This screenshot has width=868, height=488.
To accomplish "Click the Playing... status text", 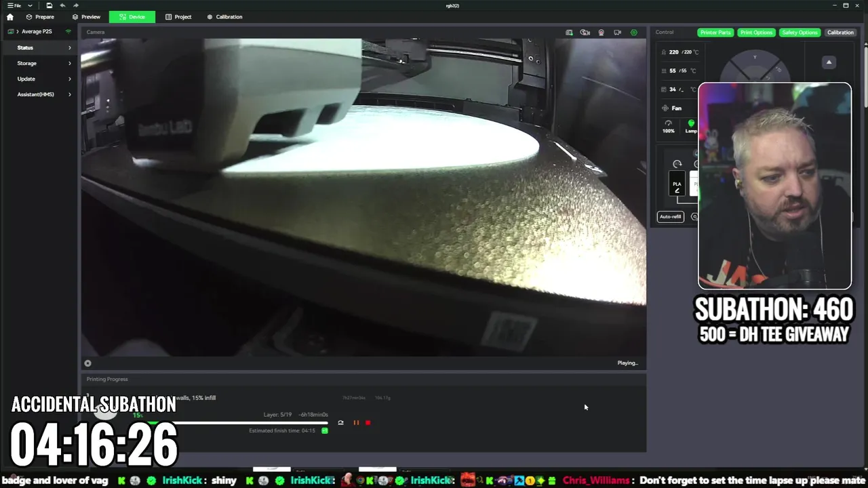I will (x=627, y=363).
